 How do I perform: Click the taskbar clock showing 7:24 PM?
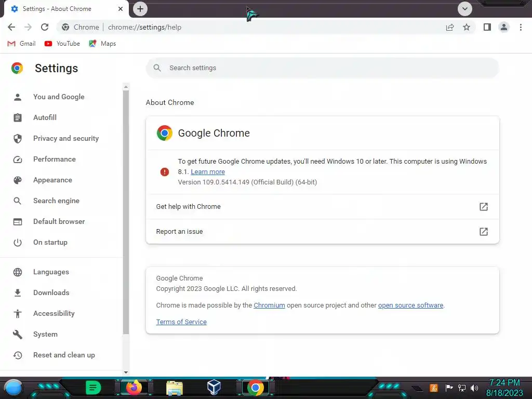click(504, 388)
